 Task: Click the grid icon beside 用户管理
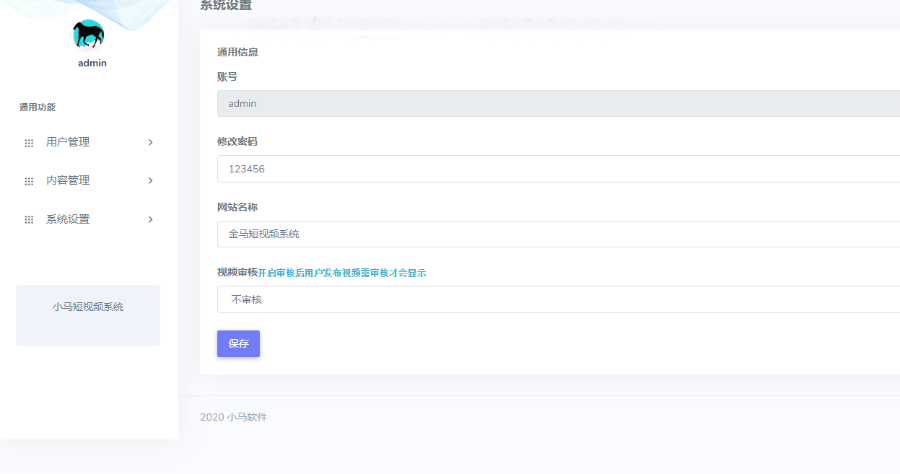coord(29,143)
